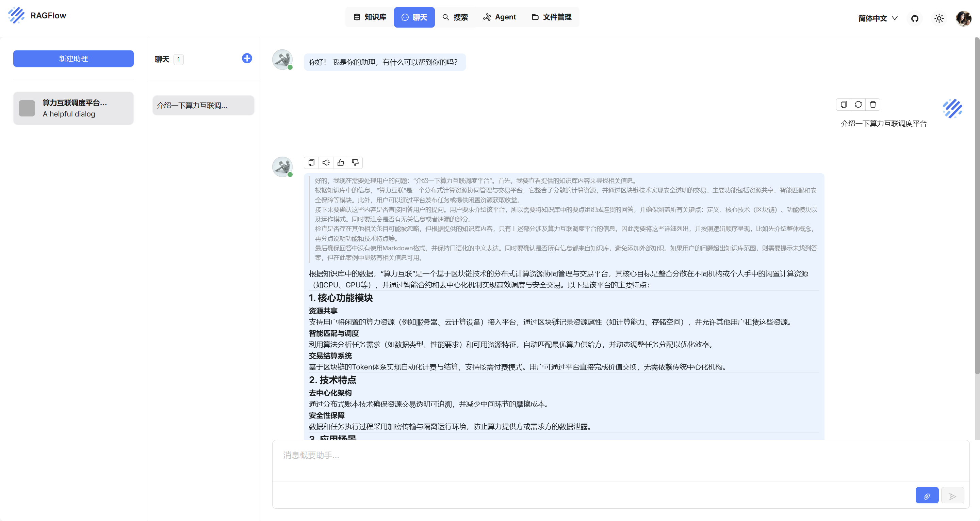Click the subheading 去中心化架构

(x=330, y=393)
